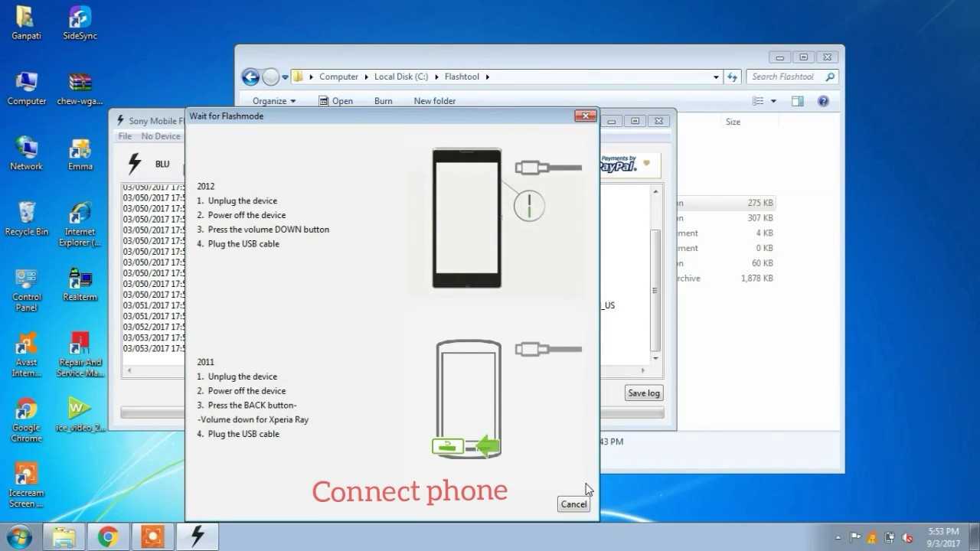
Task: Open Recycle Bin desktop icon
Action: click(x=26, y=219)
